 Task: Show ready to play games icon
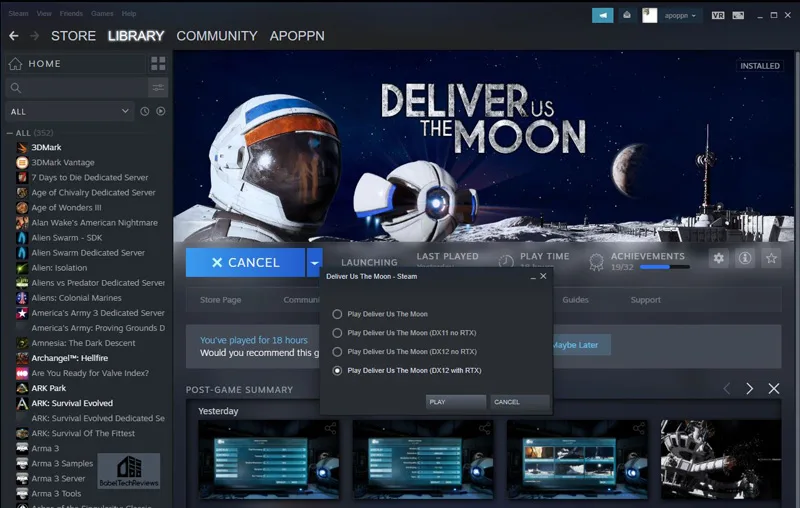click(x=161, y=111)
